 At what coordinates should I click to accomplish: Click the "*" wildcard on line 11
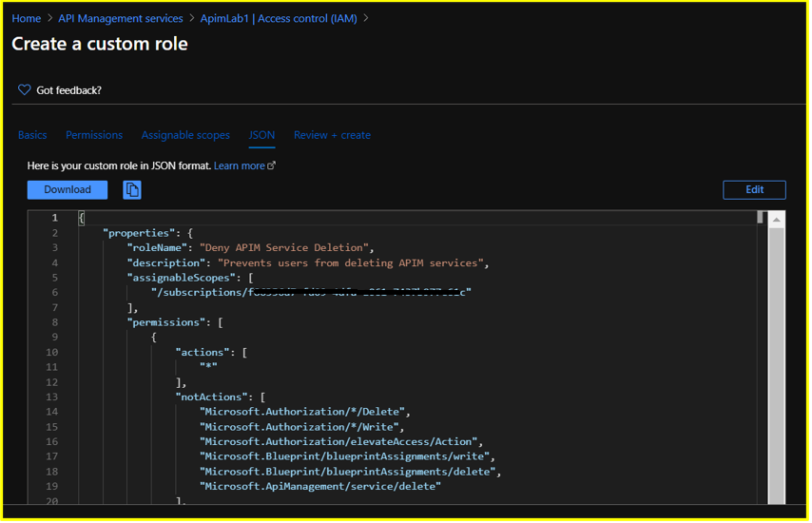click(x=208, y=367)
